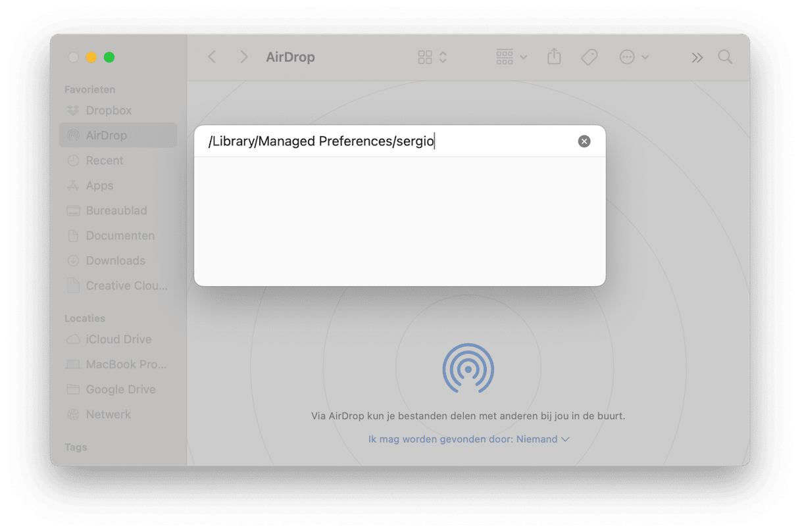Open the Tags editor toolbar icon
The image size is (800, 532).
(589, 57)
